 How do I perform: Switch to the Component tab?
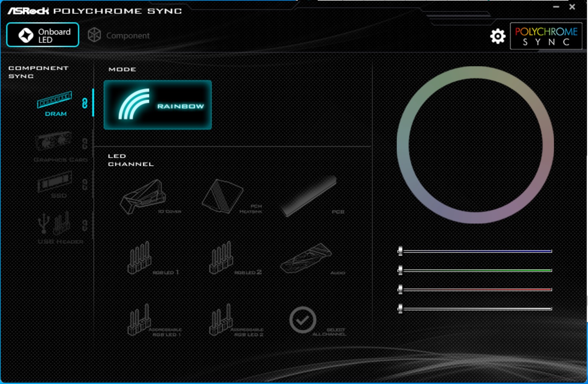119,36
